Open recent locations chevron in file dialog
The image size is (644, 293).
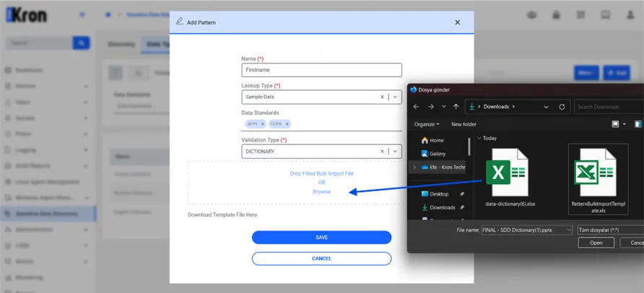(444, 107)
